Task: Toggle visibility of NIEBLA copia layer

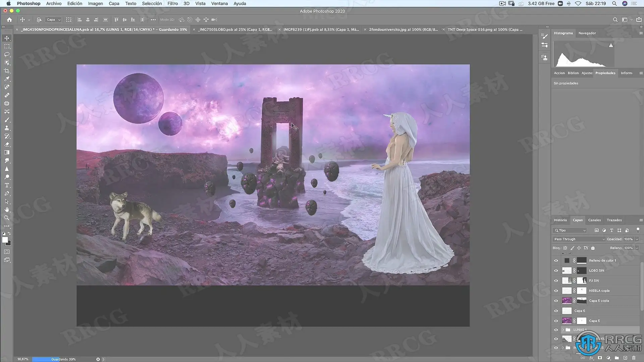Action: 556,291
